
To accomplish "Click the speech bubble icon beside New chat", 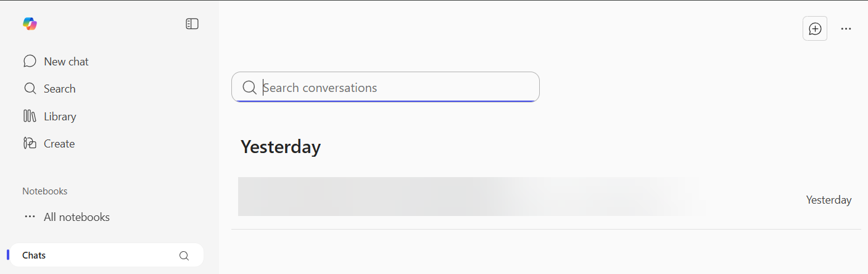I will tap(30, 61).
